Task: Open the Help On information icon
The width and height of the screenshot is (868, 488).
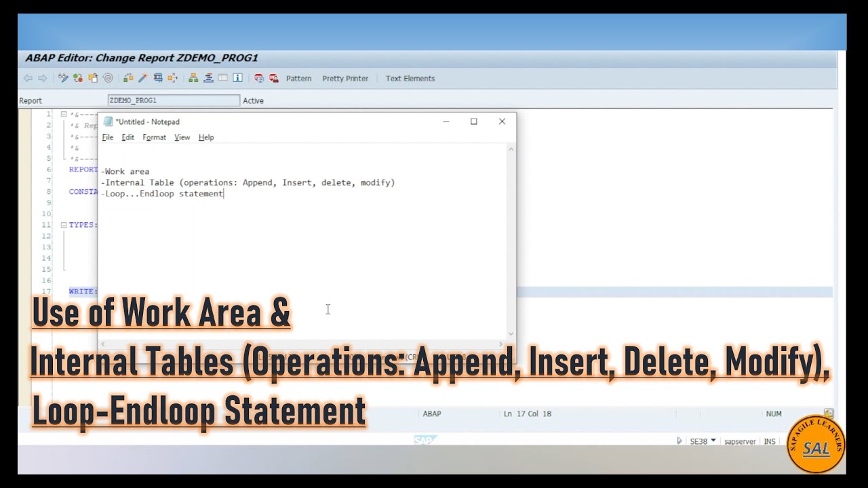Action: [237, 78]
